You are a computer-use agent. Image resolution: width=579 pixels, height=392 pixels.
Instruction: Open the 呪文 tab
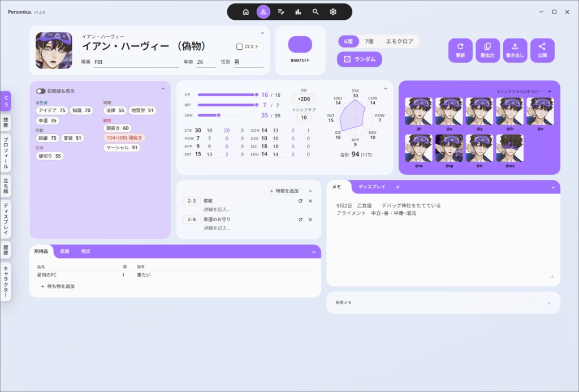tap(86, 251)
